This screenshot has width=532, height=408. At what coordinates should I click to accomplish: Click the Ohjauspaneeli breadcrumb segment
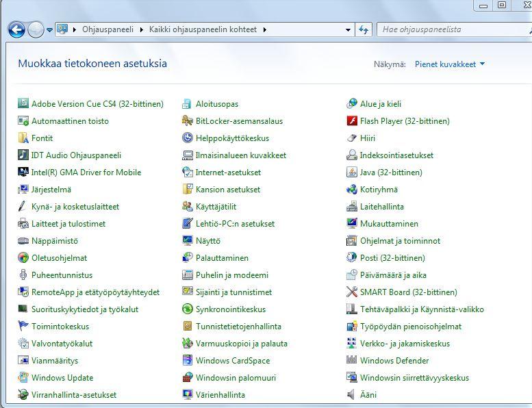coord(108,29)
